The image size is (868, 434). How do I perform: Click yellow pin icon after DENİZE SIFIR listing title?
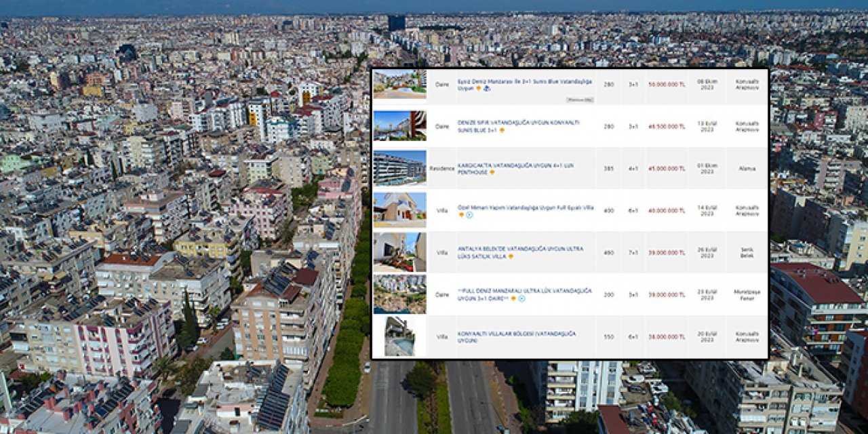(x=502, y=130)
